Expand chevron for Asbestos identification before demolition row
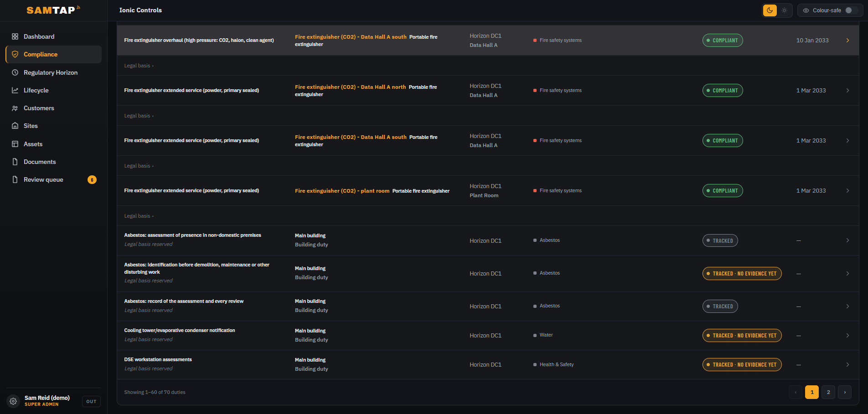The height and width of the screenshot is (414, 868). click(x=847, y=274)
